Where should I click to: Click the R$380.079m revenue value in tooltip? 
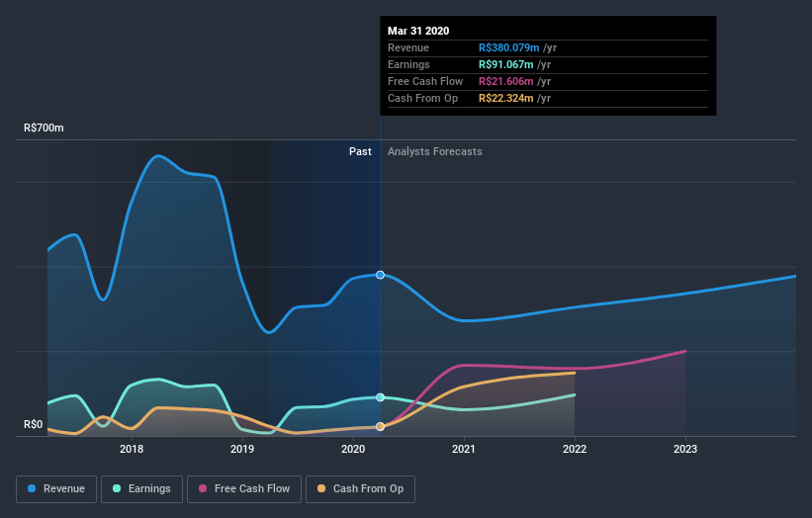tap(509, 47)
